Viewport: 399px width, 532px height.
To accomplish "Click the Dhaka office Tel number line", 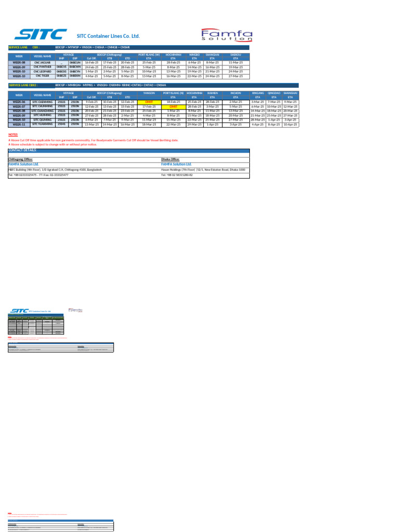I will (177, 175).
